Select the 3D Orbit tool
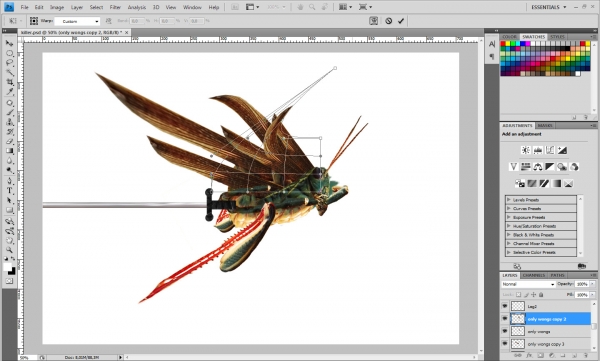The height and width of the screenshot is (361, 600). pos(10,231)
